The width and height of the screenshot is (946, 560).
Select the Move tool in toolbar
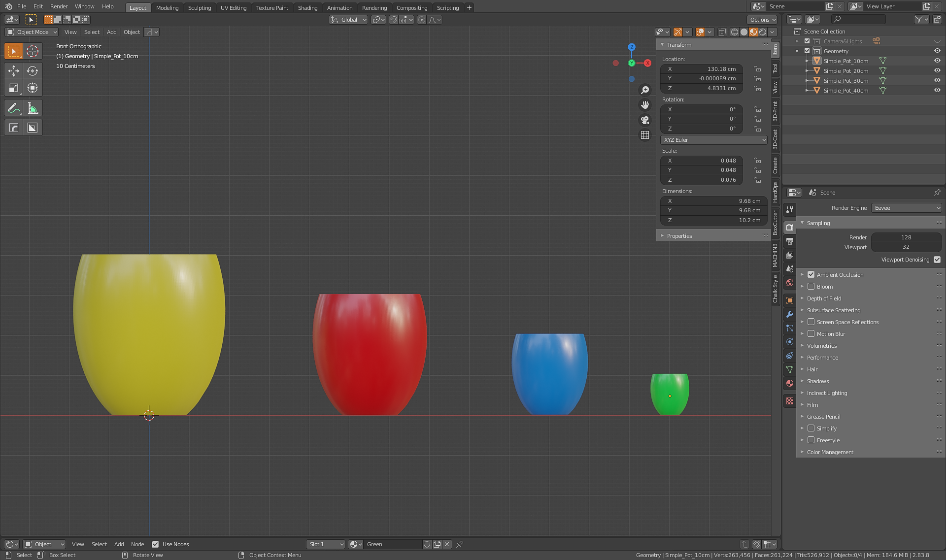(14, 70)
